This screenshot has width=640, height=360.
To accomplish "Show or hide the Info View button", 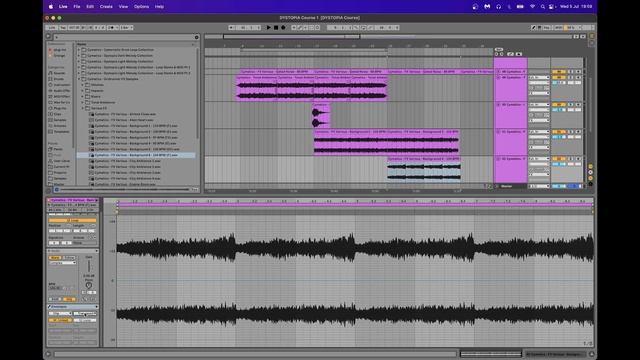I will (48, 354).
